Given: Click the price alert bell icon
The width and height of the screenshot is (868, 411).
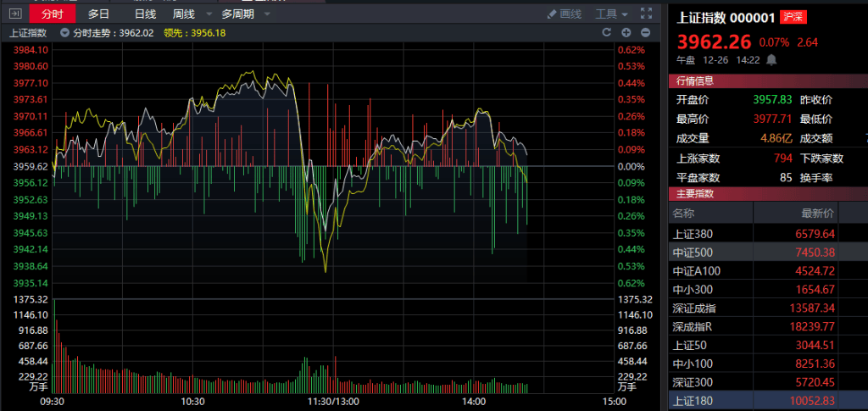Looking at the screenshot, I should tap(771, 60).
